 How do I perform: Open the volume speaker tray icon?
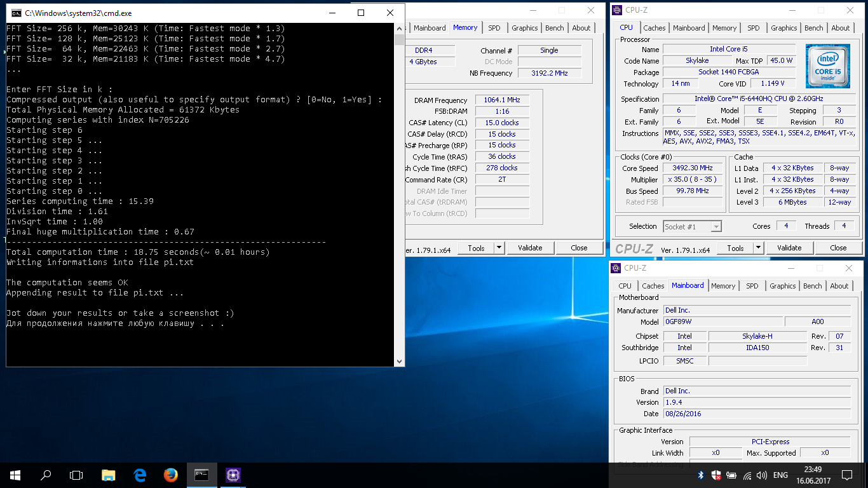pyautogui.click(x=761, y=475)
